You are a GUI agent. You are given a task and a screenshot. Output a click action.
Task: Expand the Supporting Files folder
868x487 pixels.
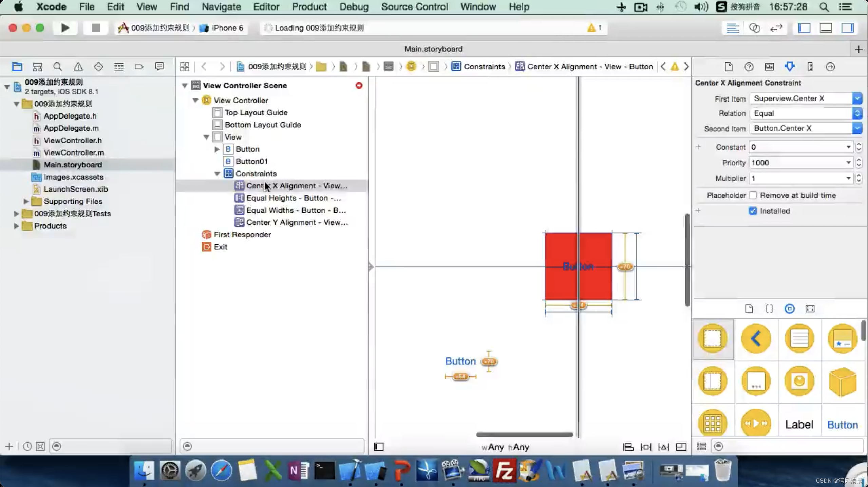[x=26, y=201]
